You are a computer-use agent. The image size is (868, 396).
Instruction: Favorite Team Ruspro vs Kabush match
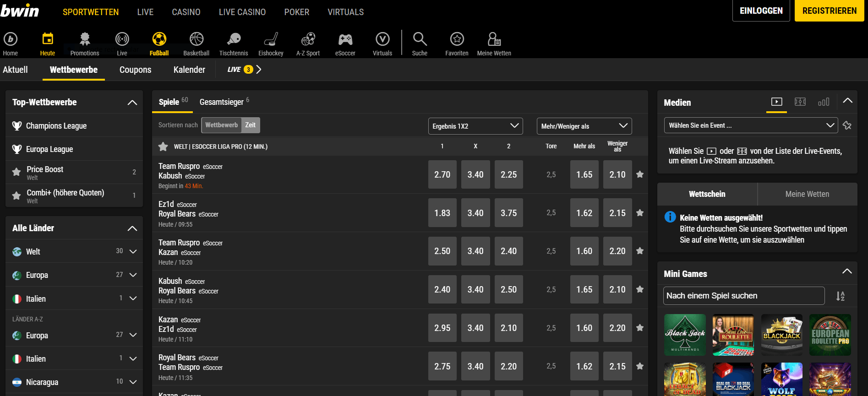pos(640,174)
